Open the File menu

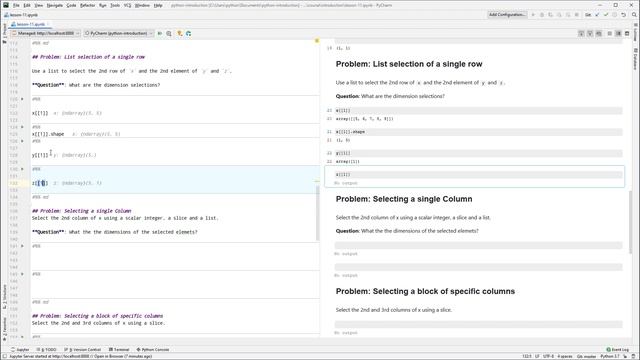pyautogui.click(x=16, y=5)
